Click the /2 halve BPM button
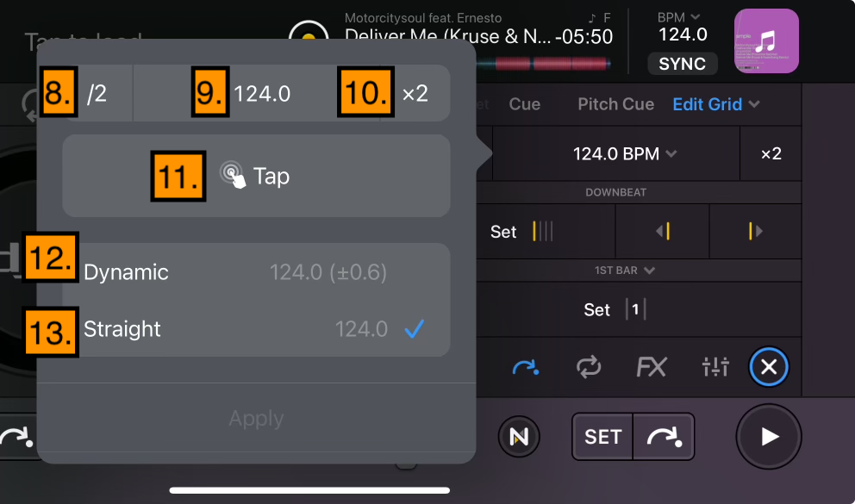This screenshot has height=504, width=855. coord(97,93)
